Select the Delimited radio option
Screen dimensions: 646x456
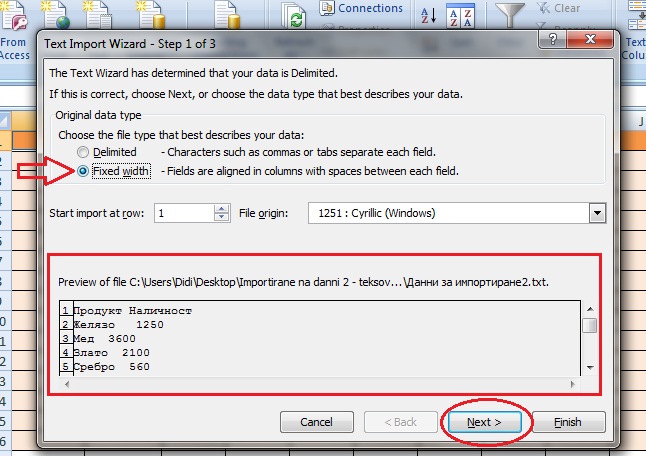[x=83, y=152]
